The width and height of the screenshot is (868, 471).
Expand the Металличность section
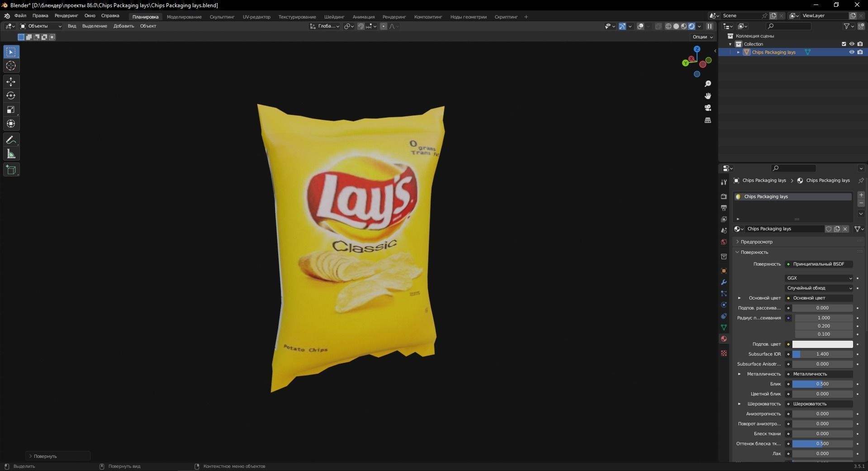[x=739, y=374]
